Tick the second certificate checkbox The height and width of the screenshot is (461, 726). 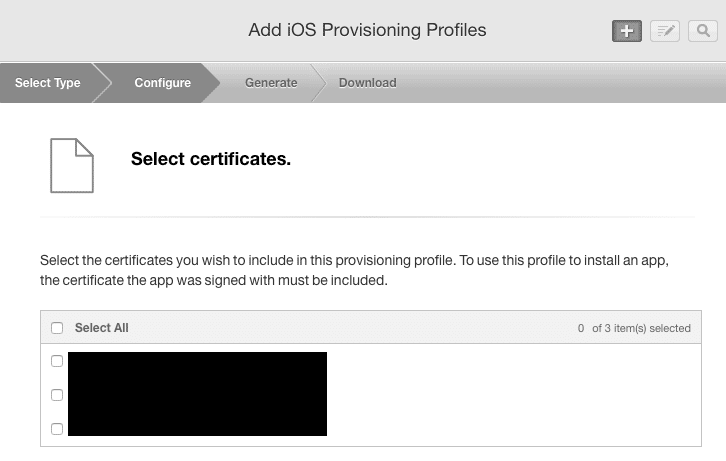coord(57,395)
